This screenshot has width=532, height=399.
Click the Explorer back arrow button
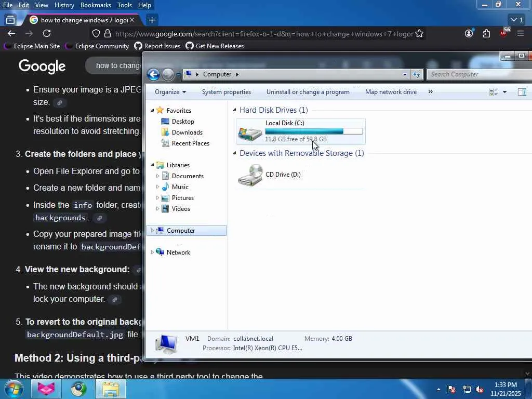(153, 74)
